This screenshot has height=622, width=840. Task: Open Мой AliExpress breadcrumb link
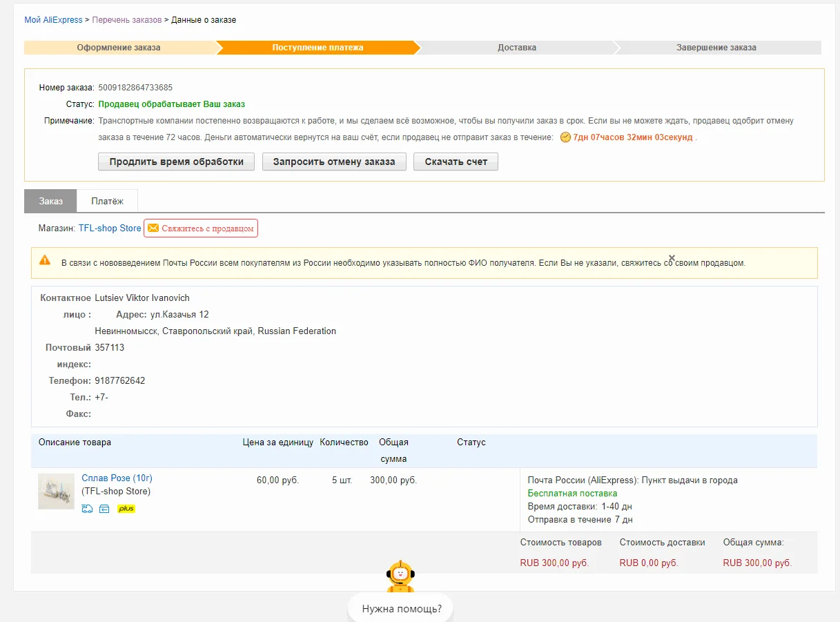point(53,20)
